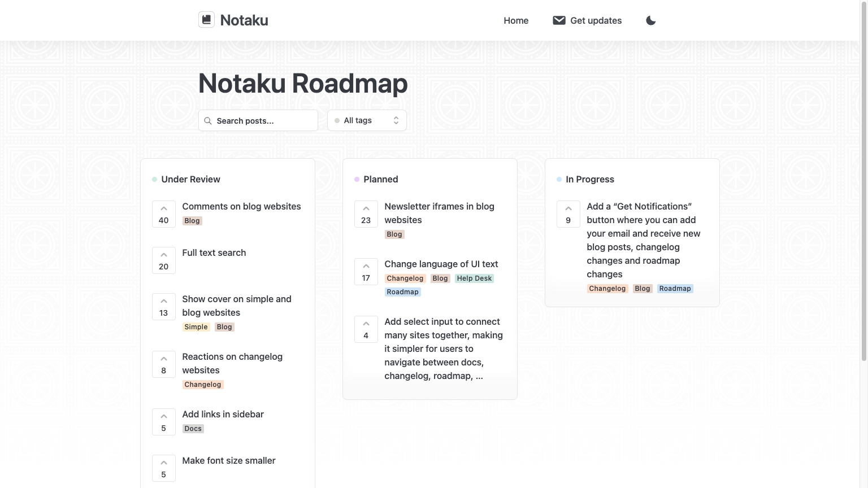Click Changelog tag under Change language post
868x488 pixels.
405,278
